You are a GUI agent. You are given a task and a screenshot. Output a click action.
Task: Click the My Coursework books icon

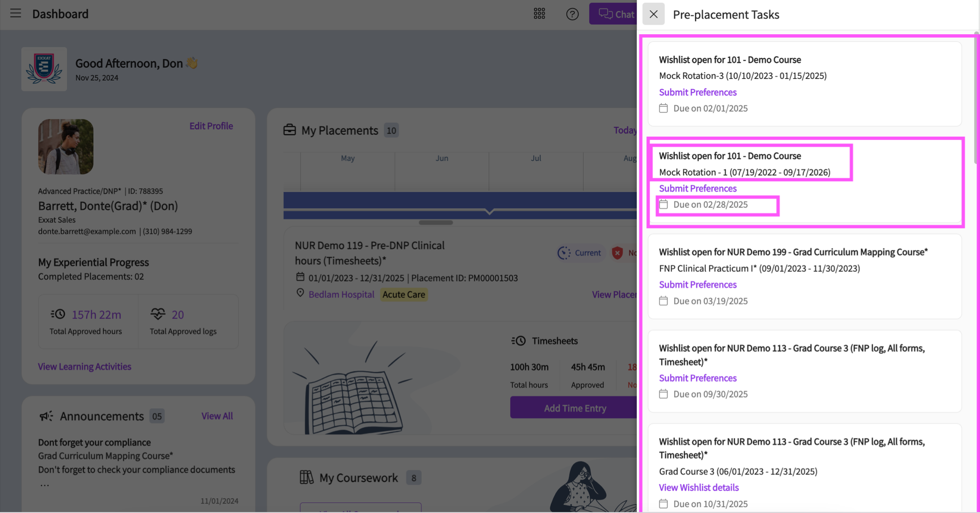(x=306, y=477)
